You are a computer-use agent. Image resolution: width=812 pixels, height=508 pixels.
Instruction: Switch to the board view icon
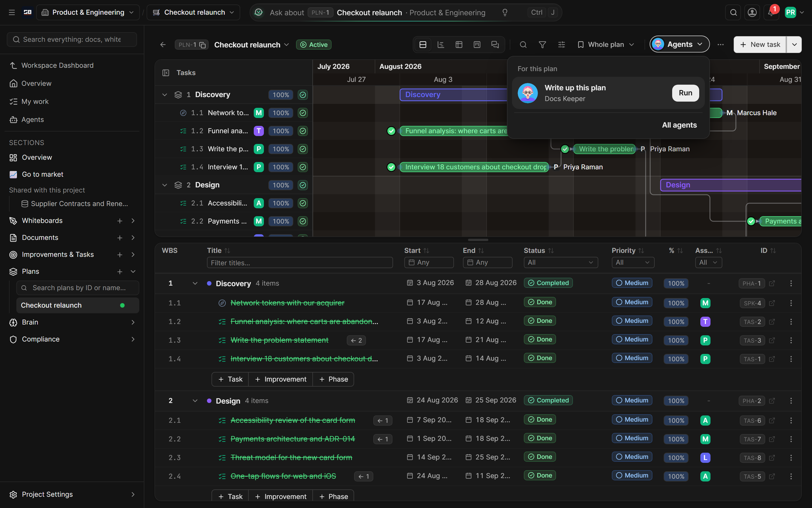coord(477,45)
